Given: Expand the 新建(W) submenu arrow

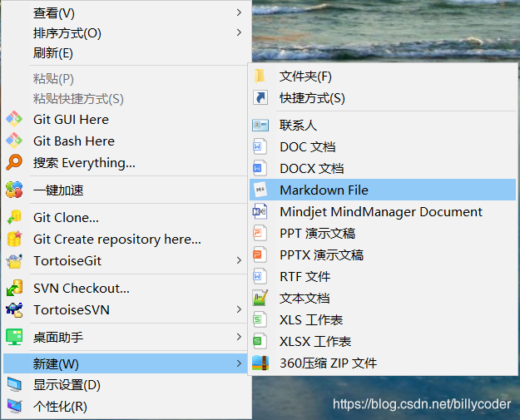Looking at the screenshot, I should coord(239,363).
